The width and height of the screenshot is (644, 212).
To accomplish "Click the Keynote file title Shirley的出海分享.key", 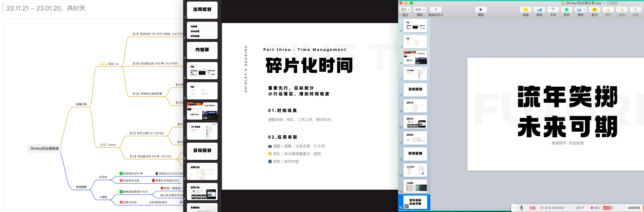I will coord(584,3).
